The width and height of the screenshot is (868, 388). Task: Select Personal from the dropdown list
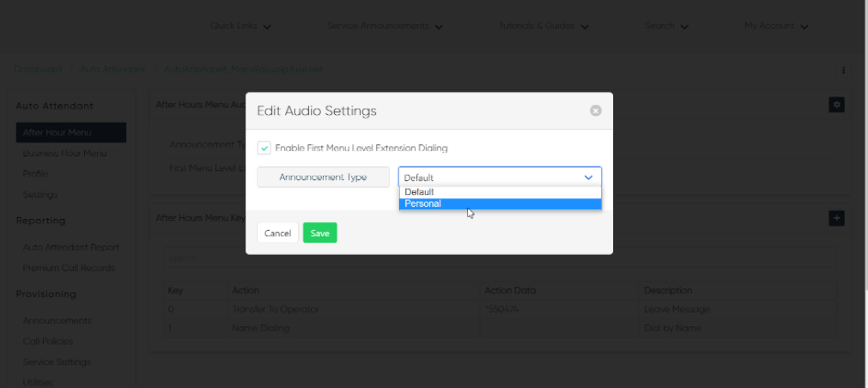(x=500, y=203)
